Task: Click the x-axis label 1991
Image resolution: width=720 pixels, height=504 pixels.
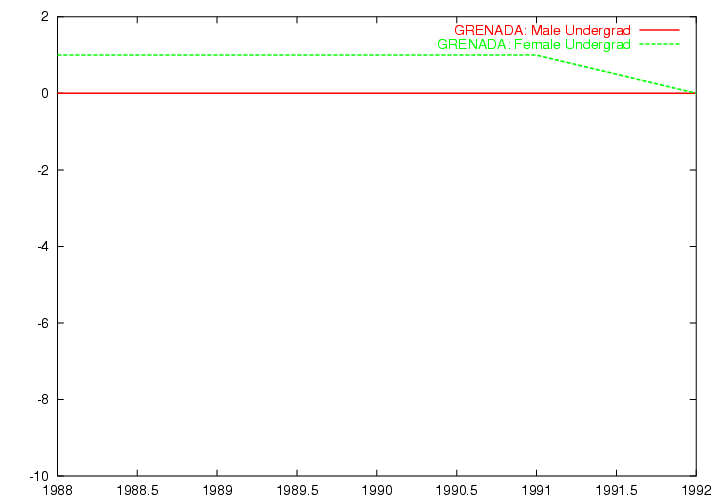Action: 536,491
